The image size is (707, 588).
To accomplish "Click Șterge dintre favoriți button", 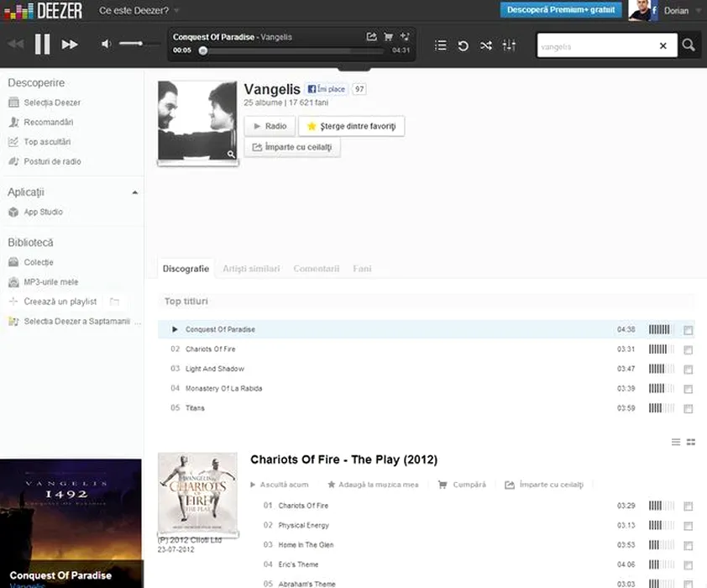I will [x=351, y=126].
